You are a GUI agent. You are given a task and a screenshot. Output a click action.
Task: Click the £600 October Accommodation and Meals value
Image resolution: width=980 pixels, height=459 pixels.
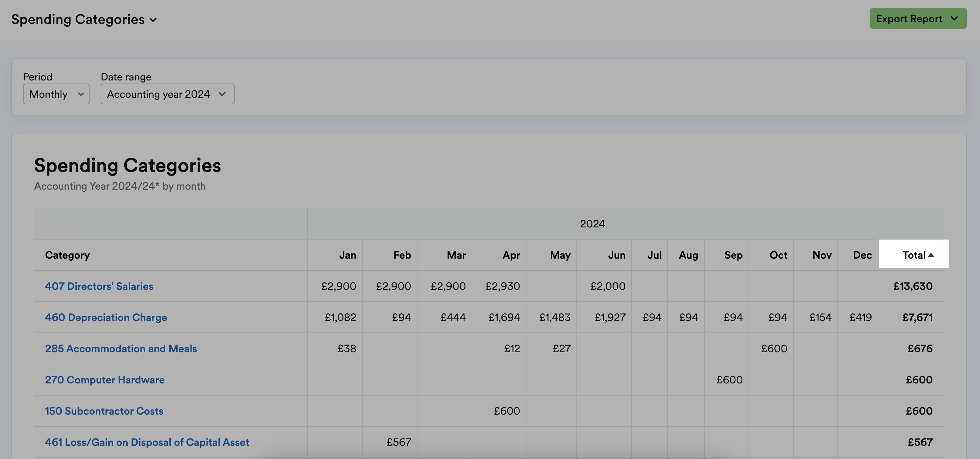pos(774,348)
